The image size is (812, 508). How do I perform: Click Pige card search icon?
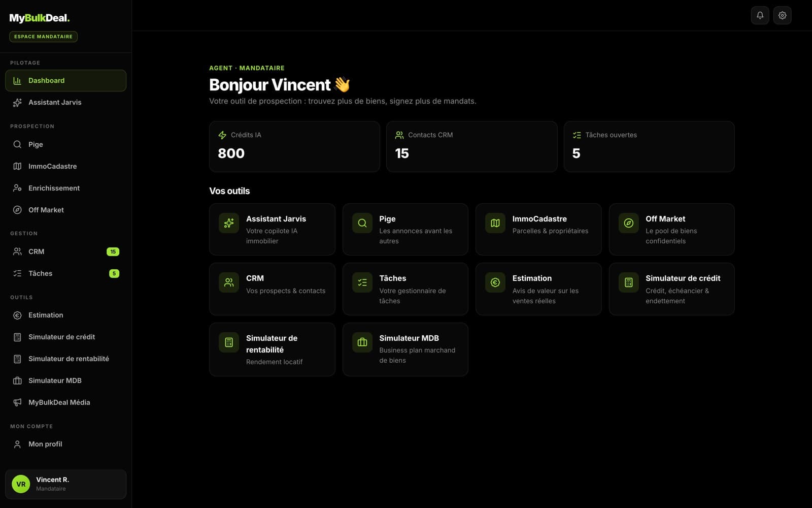362,223
